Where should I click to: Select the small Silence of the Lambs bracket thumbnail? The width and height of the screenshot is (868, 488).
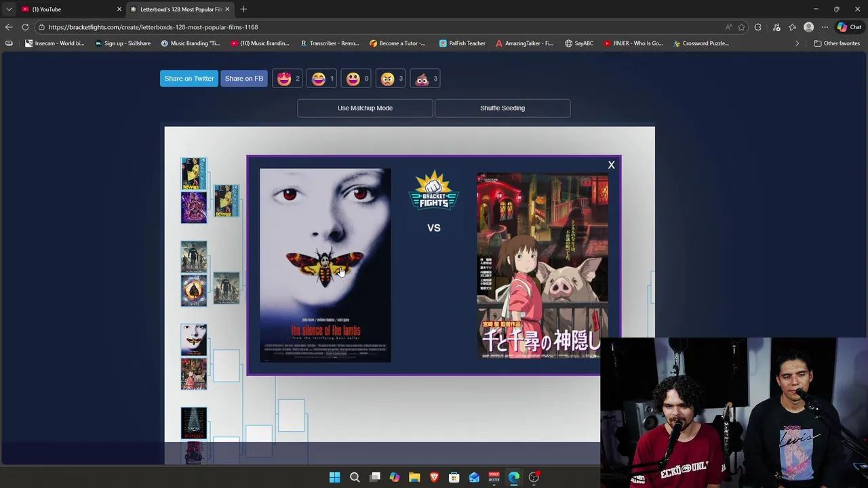pyautogui.click(x=193, y=340)
